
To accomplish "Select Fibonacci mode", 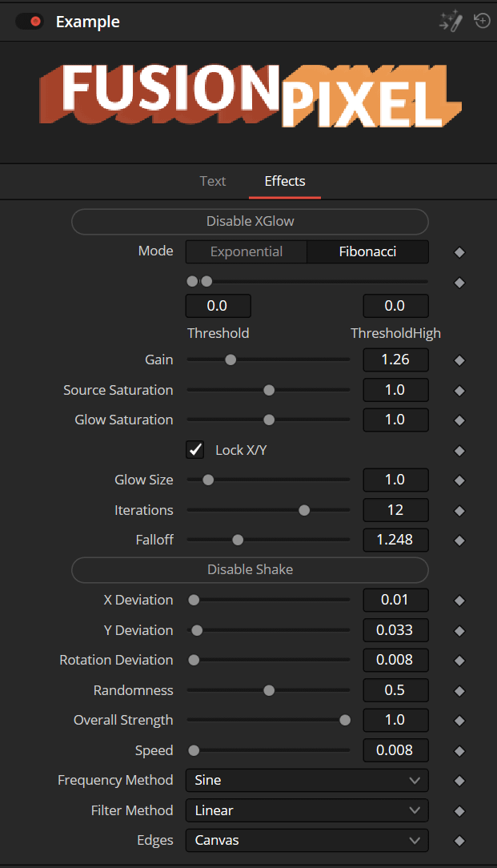I will tap(367, 252).
